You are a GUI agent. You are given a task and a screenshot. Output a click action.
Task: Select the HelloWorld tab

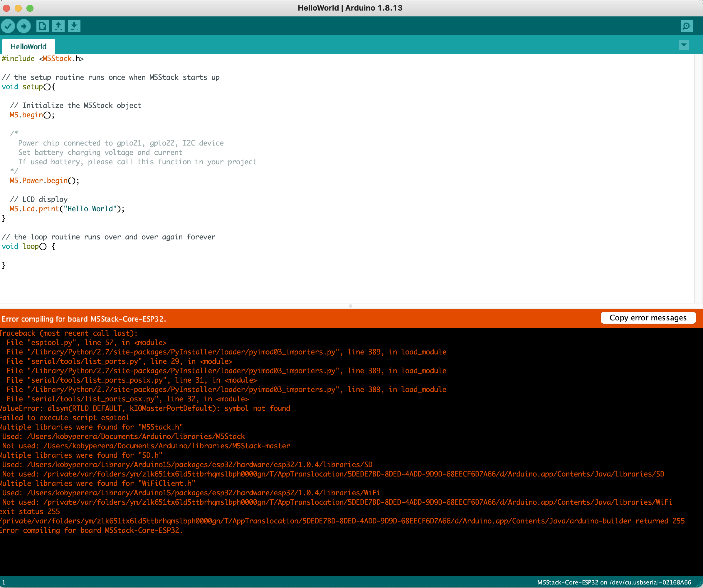coord(28,46)
